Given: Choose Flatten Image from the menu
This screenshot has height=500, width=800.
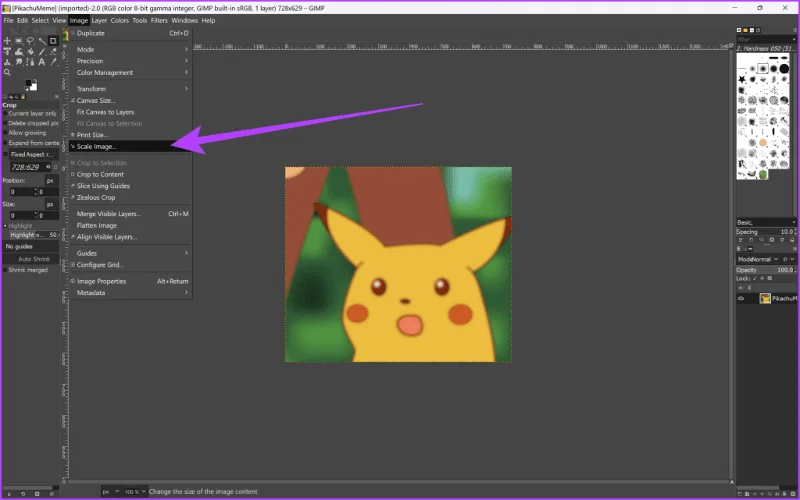Looking at the screenshot, I should pyautogui.click(x=130, y=226).
